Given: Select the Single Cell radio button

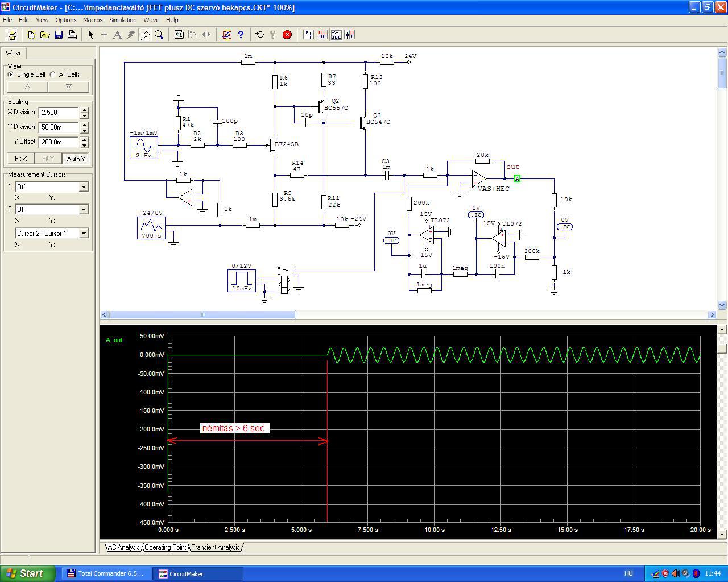Looking at the screenshot, I should [x=11, y=74].
